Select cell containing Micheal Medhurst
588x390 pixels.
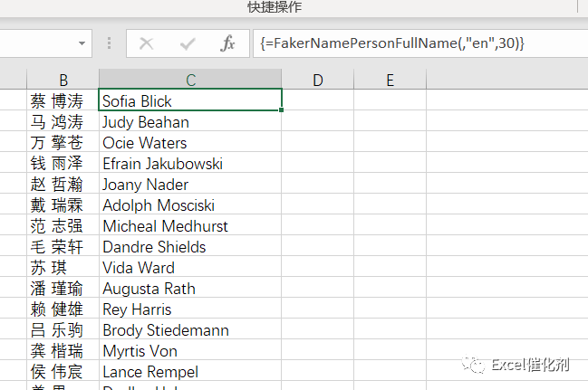tap(190, 226)
